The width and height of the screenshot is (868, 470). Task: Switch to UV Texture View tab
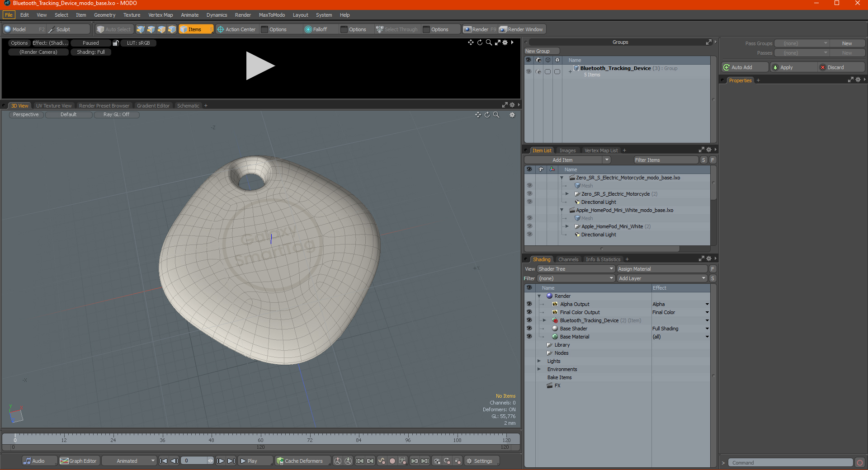54,106
